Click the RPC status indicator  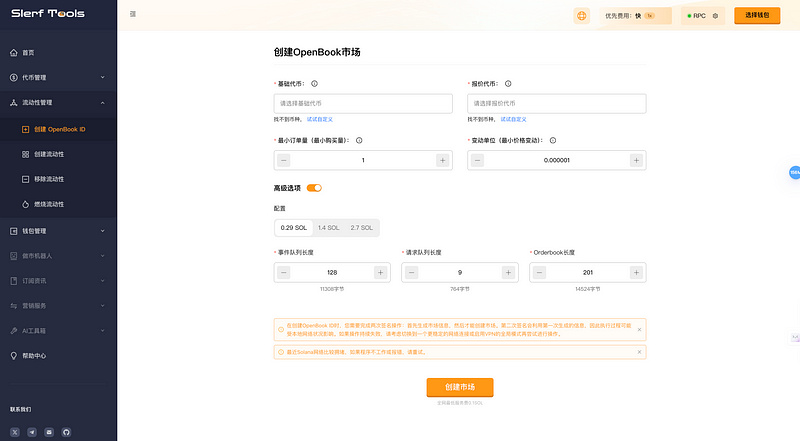[696, 16]
